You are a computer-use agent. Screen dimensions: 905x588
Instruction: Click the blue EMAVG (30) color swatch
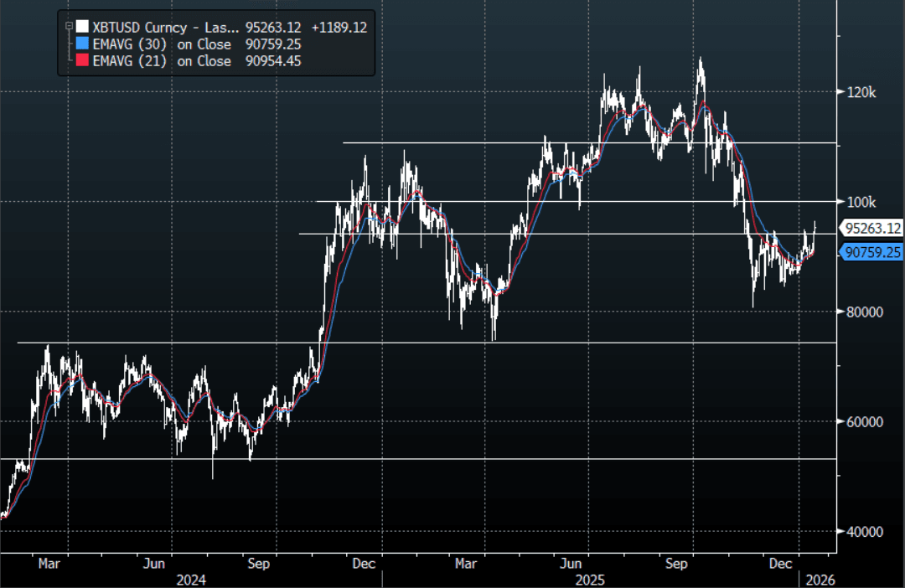click(x=82, y=44)
